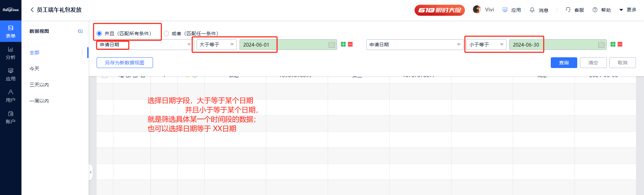Click the 用户 sidebar icon

(x=11, y=96)
